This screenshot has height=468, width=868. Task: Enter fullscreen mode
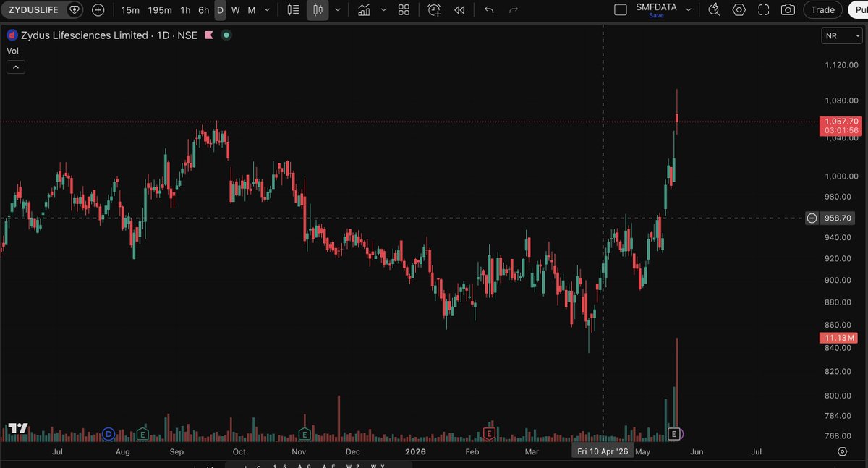[x=763, y=10]
